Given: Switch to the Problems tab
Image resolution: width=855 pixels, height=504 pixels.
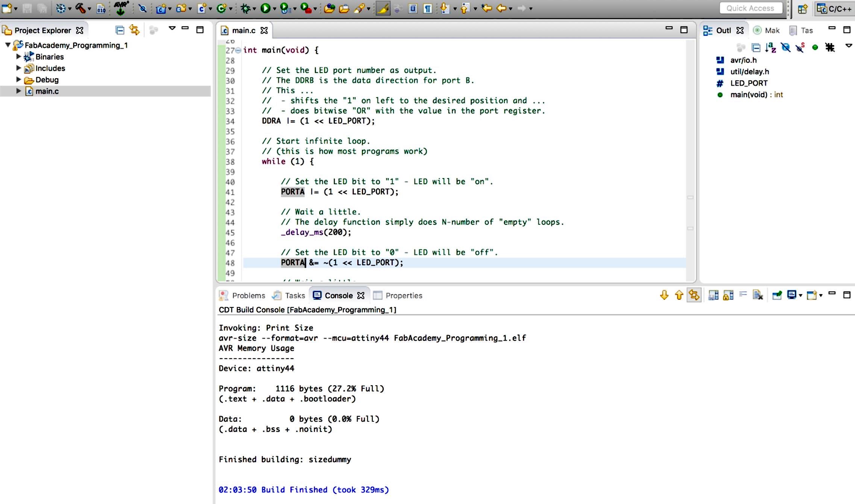Looking at the screenshot, I should click(x=248, y=296).
